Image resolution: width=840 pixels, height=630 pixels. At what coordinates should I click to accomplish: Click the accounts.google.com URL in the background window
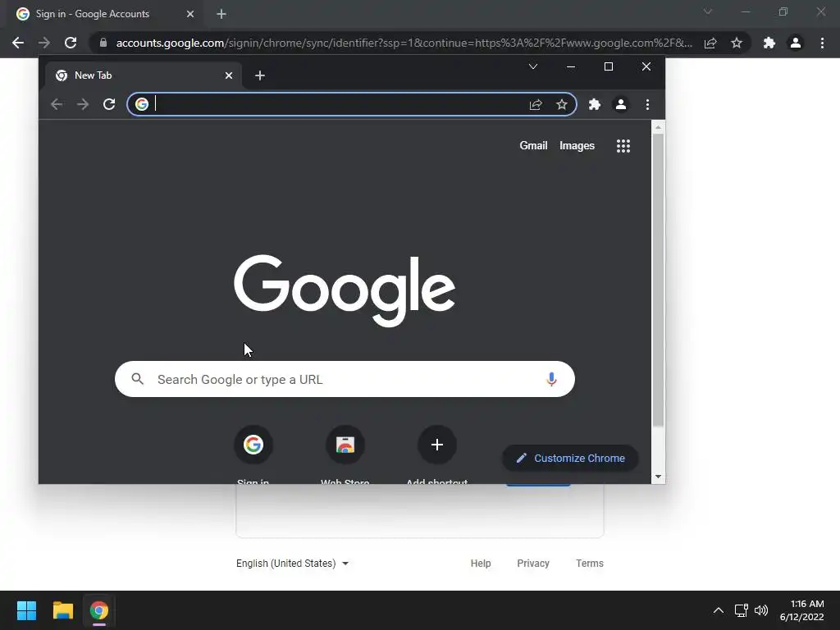click(404, 43)
